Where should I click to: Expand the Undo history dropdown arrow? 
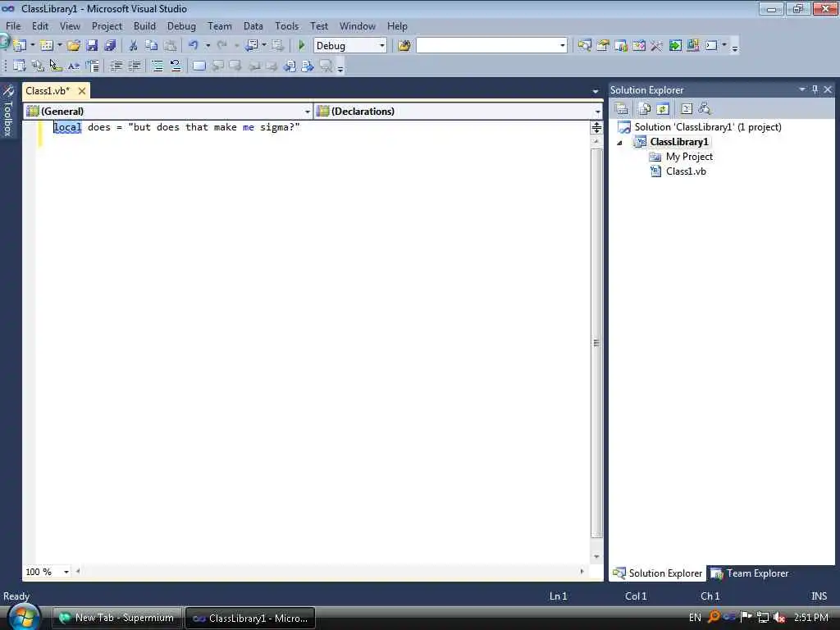click(x=208, y=46)
